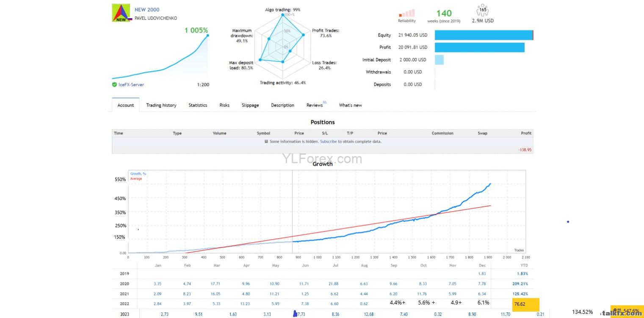The height and width of the screenshot is (318, 644).
Task: Click the Trading activity 46.4% label
Action: click(283, 83)
